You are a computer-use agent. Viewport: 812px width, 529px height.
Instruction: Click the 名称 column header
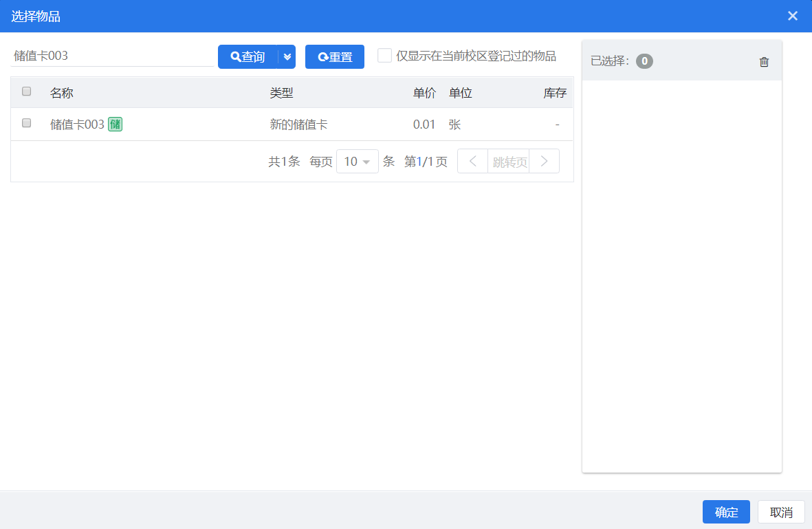click(62, 93)
